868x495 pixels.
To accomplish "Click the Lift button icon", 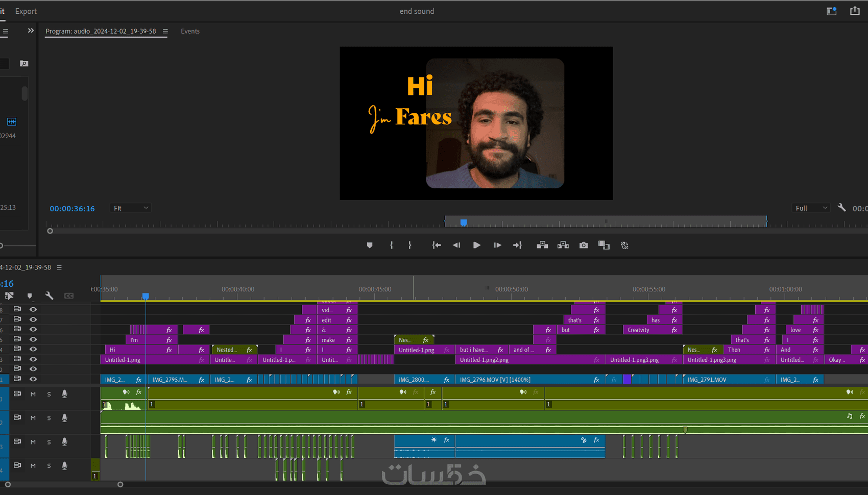I will click(x=542, y=245).
